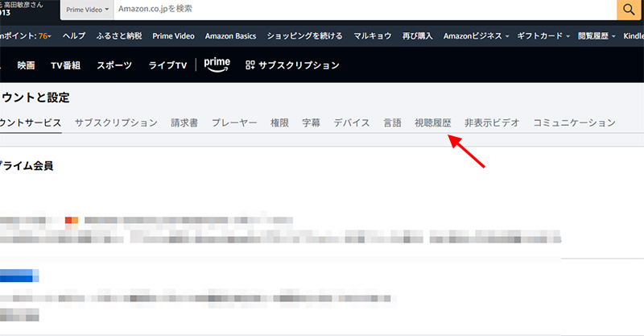Viewport: 644px width, 336px height.
Task: Click the ヘルプ link
Action: 74,36
